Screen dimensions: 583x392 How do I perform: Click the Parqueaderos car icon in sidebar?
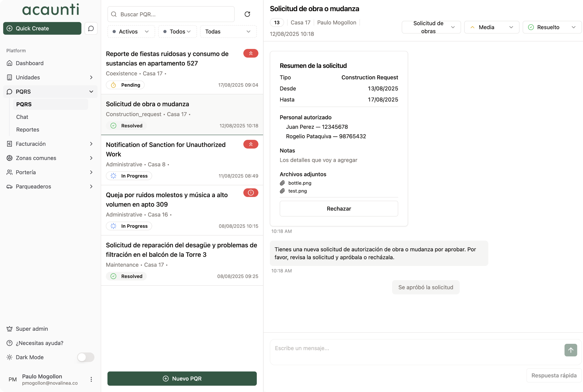pyautogui.click(x=9, y=186)
